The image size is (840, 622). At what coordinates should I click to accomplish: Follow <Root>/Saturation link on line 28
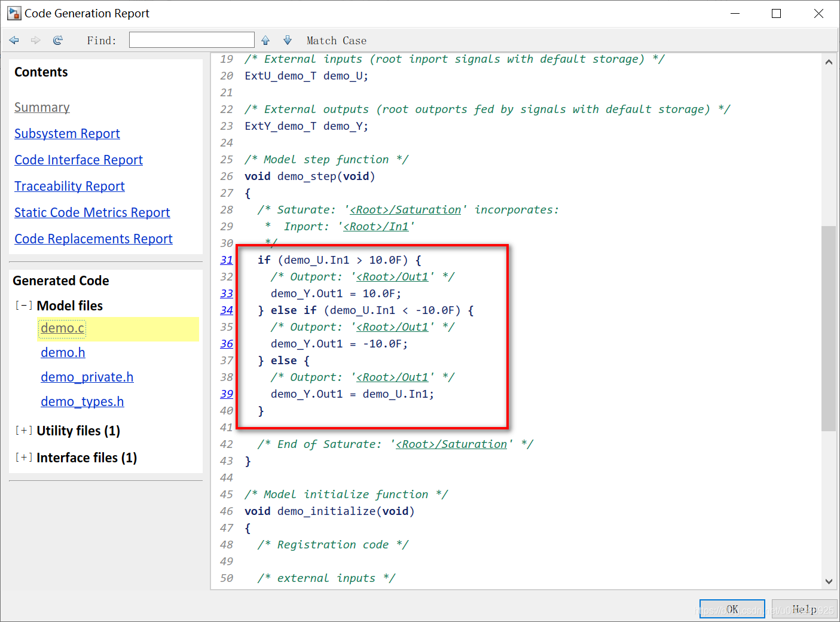(x=405, y=209)
